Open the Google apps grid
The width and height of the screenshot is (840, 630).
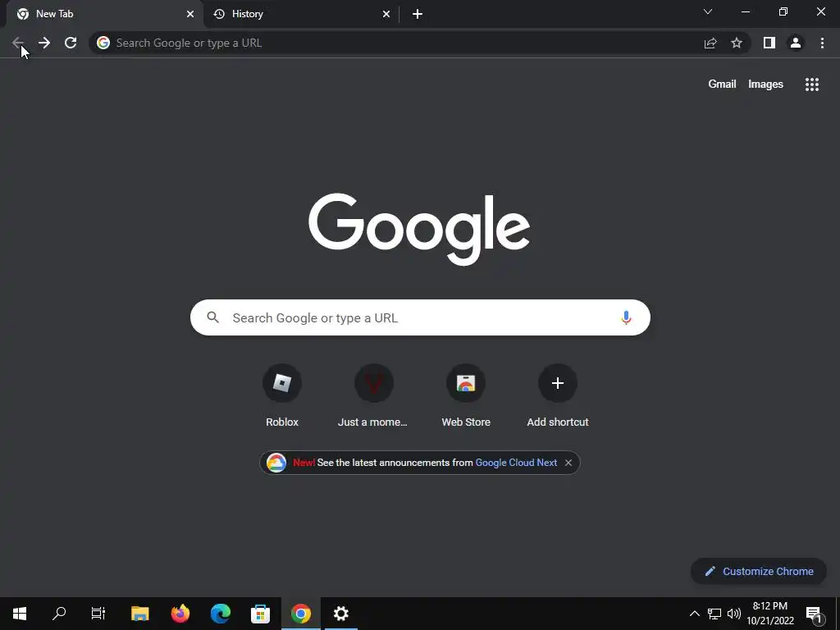tap(811, 84)
